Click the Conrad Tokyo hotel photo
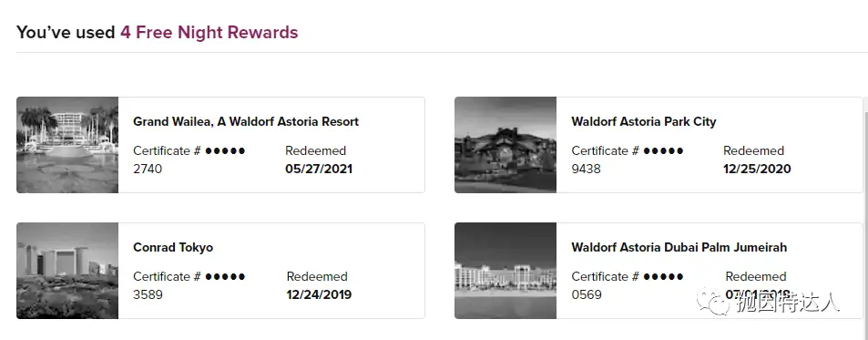 point(67,271)
